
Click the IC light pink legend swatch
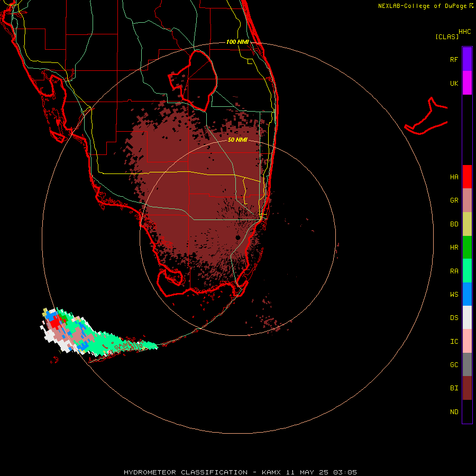467,341
